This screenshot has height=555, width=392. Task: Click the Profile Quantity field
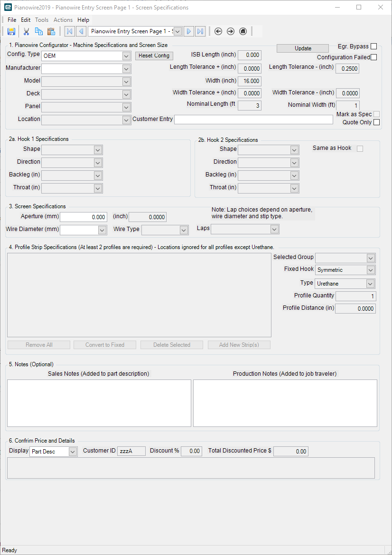point(355,296)
